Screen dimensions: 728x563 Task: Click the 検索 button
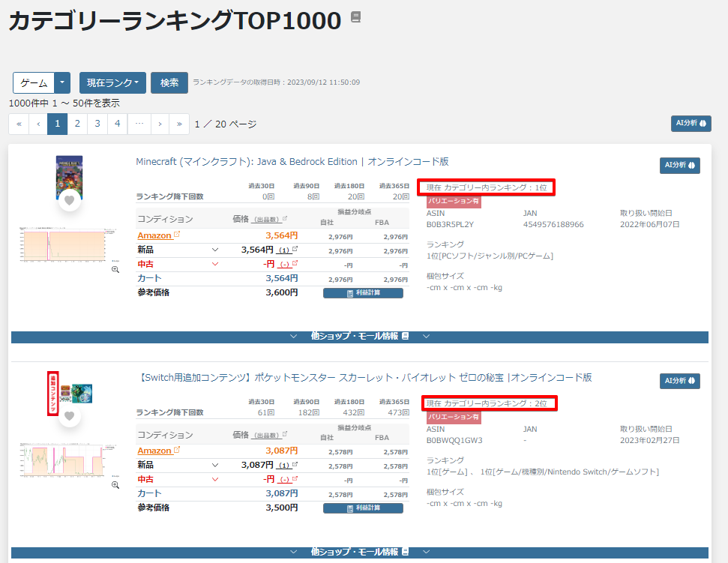tap(169, 83)
